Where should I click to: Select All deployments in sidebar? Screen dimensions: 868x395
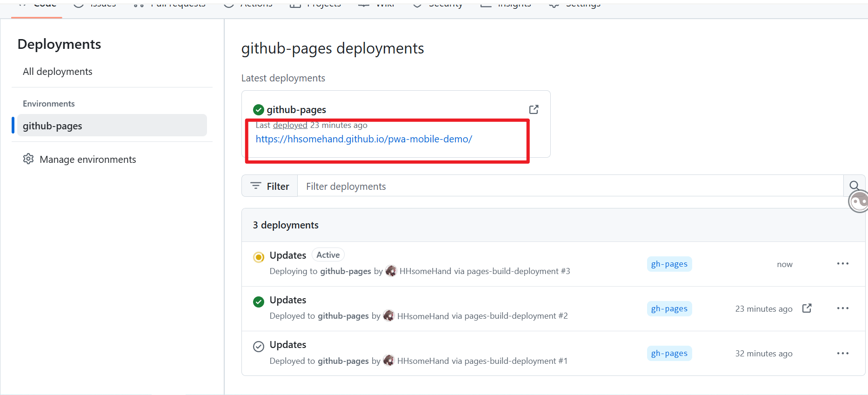tap(58, 72)
